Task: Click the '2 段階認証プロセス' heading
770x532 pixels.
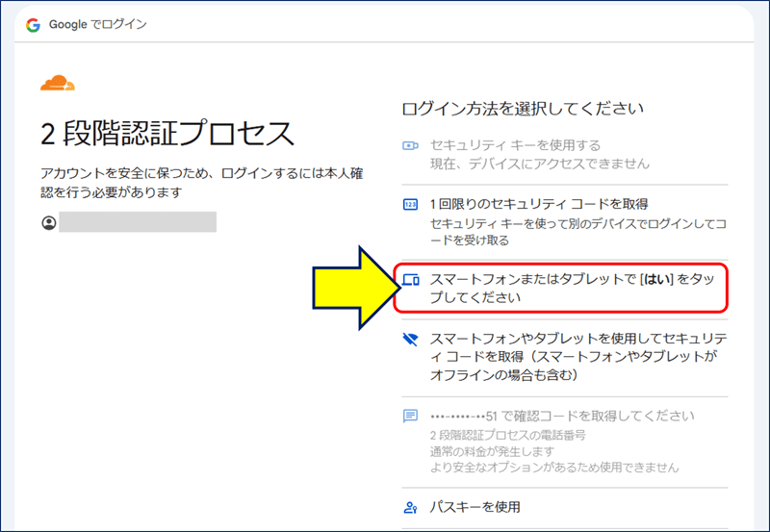Action: pos(167,134)
